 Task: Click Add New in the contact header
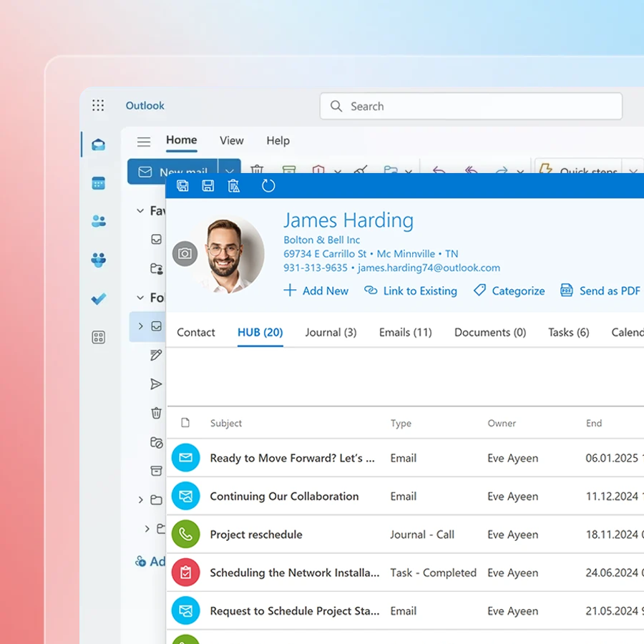click(316, 291)
